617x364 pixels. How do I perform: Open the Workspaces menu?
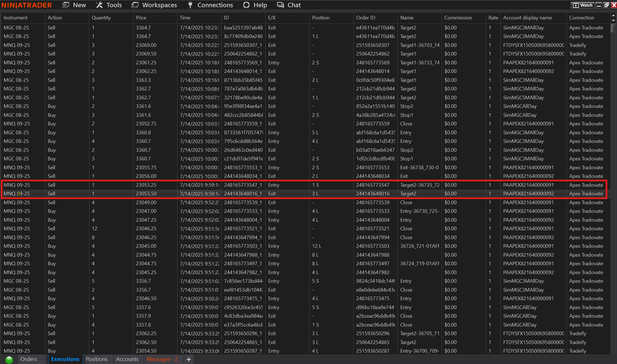(x=154, y=5)
